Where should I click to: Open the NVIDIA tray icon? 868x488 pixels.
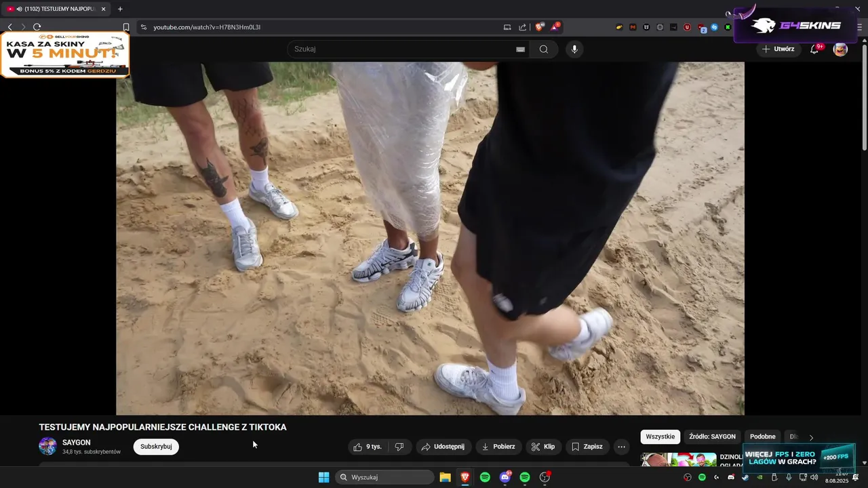point(759,477)
